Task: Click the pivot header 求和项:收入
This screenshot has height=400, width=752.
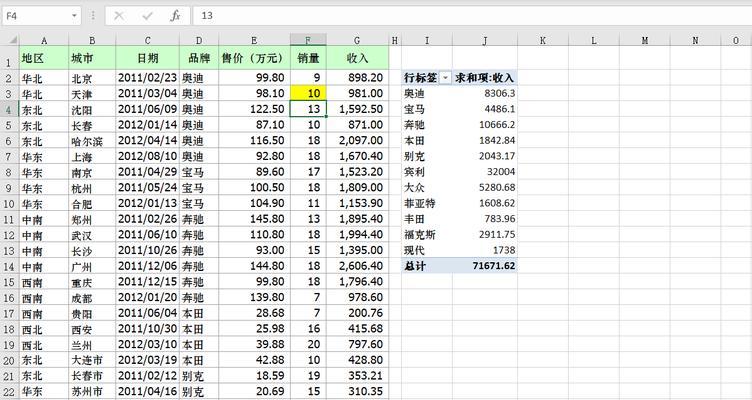Action: (484, 78)
